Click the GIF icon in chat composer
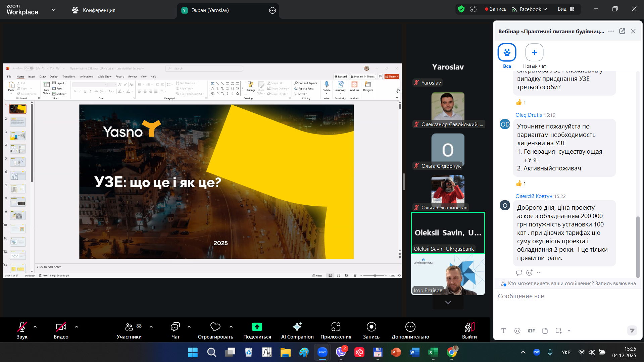Image resolution: width=644 pixels, height=362 pixels. coord(531,331)
